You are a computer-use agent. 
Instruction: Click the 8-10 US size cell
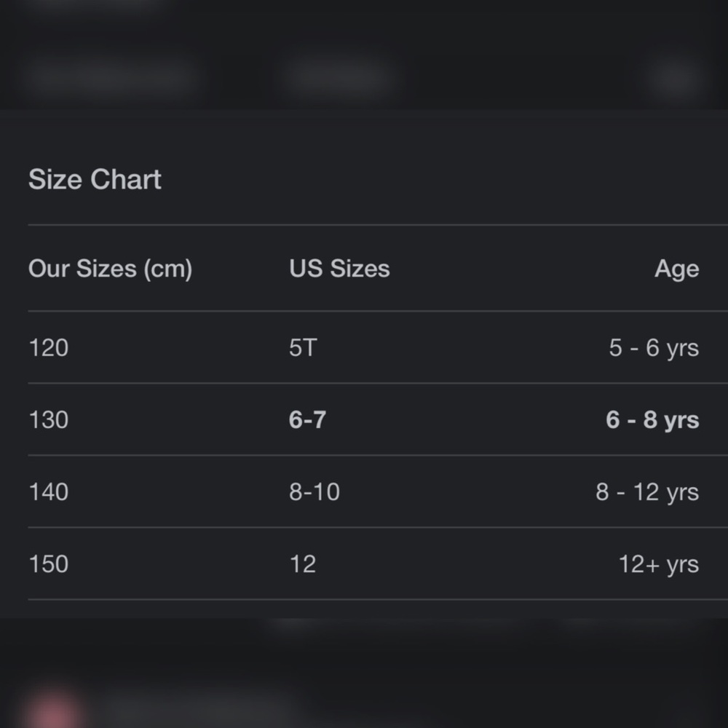(314, 491)
